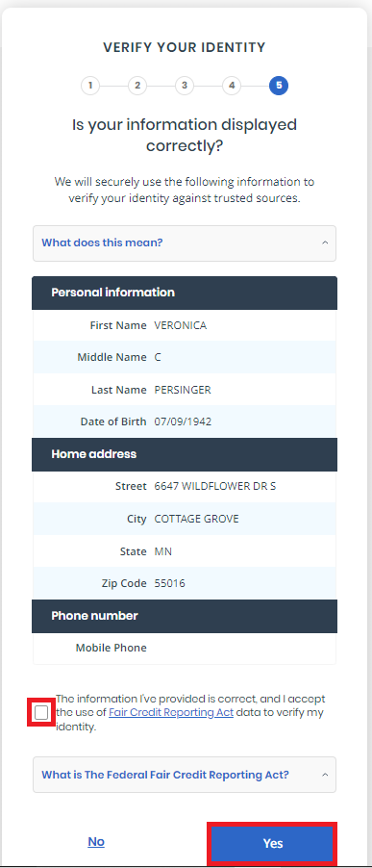Image resolution: width=372 pixels, height=868 pixels.
Task: Click chevron beside What does this mean
Action: pyautogui.click(x=325, y=243)
